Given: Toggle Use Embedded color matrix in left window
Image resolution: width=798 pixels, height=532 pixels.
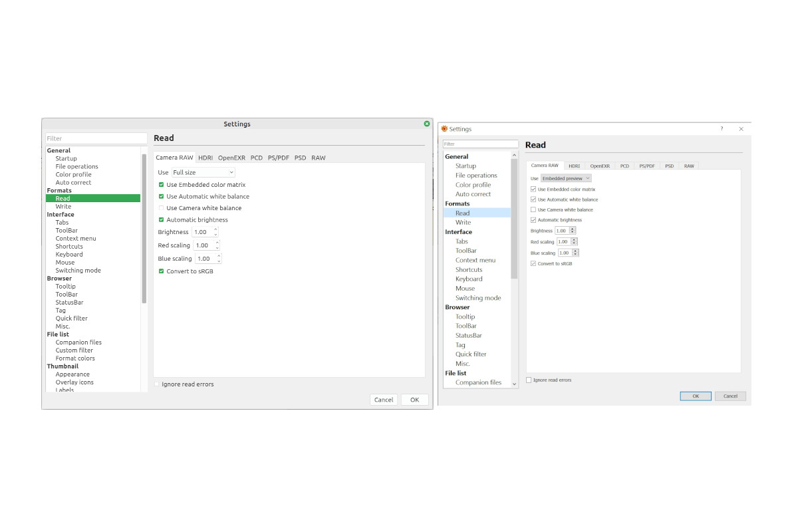Looking at the screenshot, I should [161, 185].
